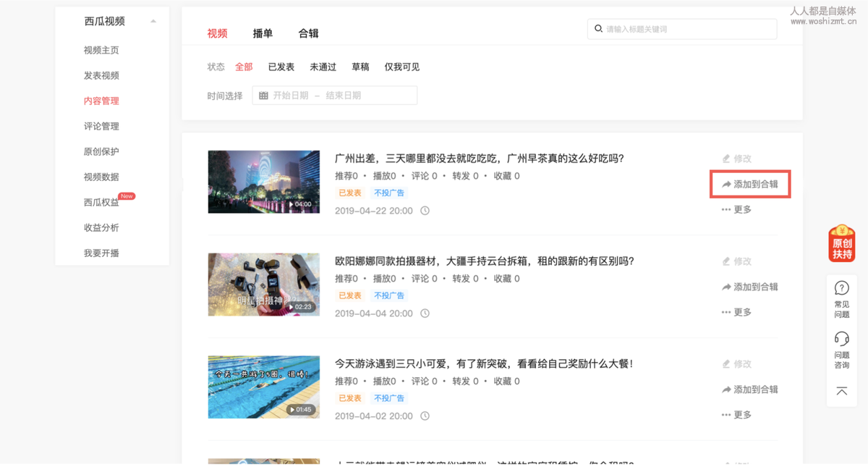Collapse the 西瓜视频 sidebar section arrow
868x467 pixels.
click(153, 21)
